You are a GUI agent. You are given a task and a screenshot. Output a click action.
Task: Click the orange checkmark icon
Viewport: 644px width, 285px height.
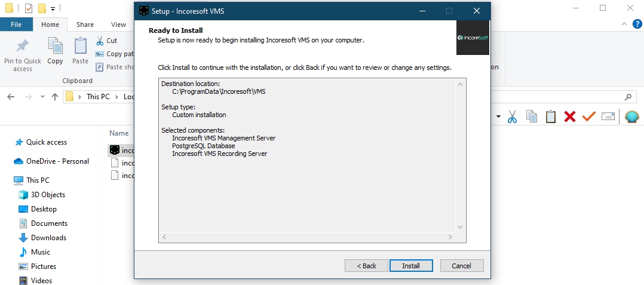[589, 117]
